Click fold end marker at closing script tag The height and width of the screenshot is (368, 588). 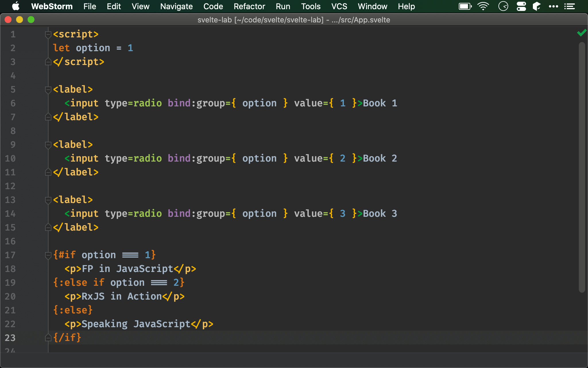click(48, 62)
